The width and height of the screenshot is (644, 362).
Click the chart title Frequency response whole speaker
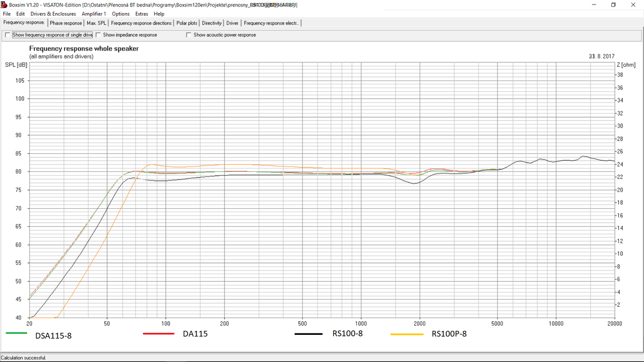(84, 49)
